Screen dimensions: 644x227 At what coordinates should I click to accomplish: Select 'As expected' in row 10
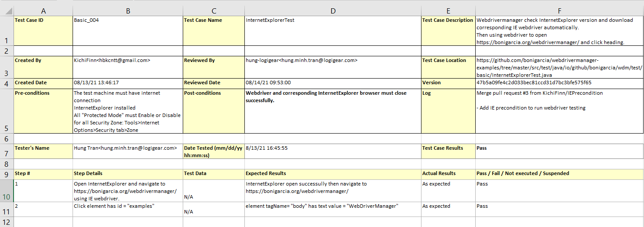point(448,191)
